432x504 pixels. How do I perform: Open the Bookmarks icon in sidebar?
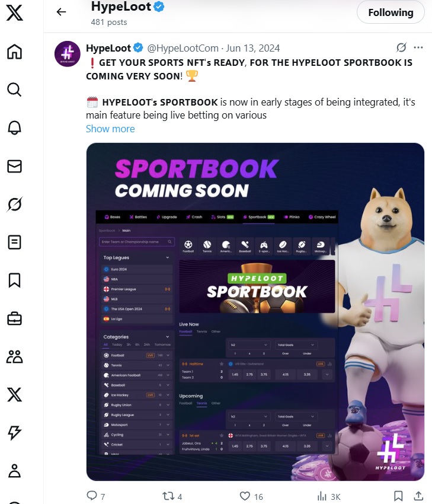click(14, 280)
